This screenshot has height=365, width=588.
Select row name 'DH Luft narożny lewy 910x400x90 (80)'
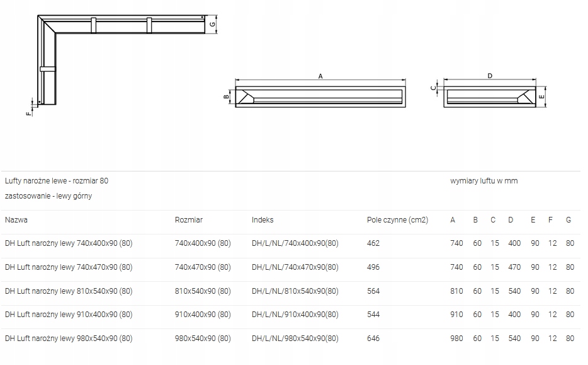(x=69, y=315)
